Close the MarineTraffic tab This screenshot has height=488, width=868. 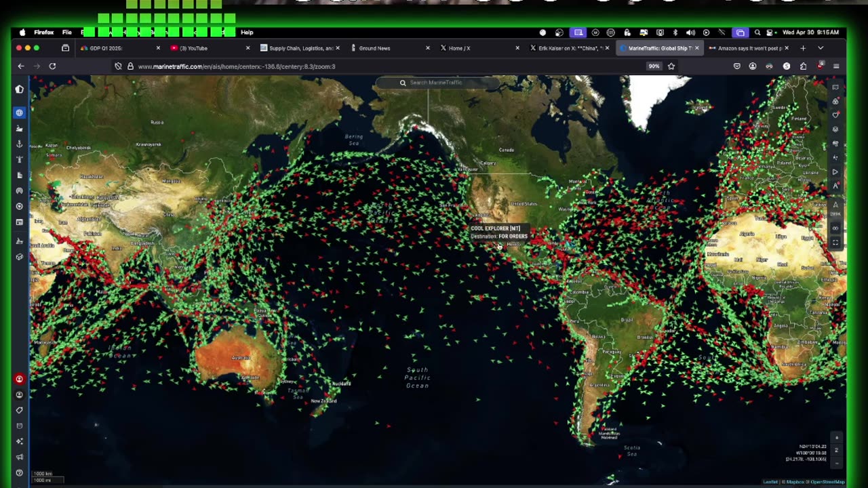pyautogui.click(x=696, y=48)
